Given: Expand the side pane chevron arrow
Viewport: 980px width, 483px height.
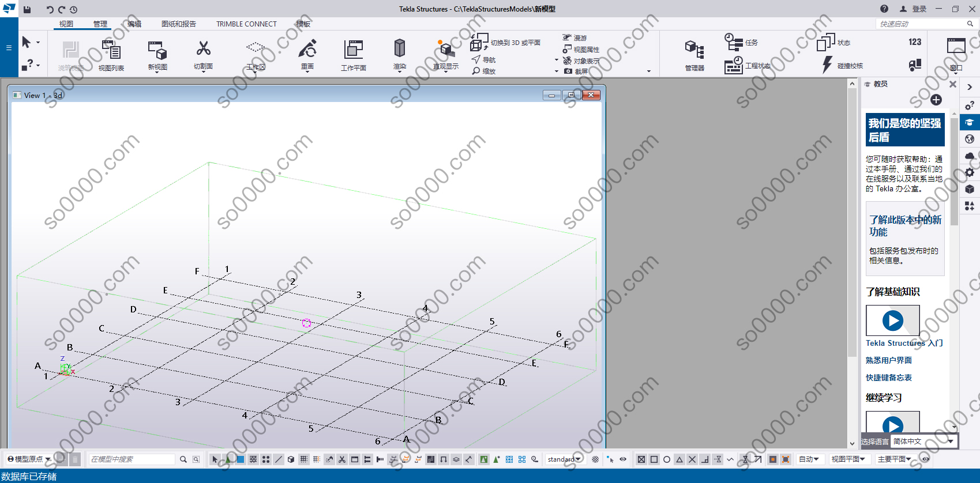Looking at the screenshot, I should point(970,87).
